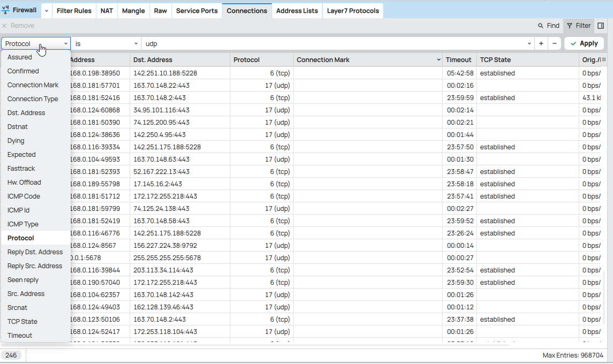Image resolution: width=613 pixels, height=364 pixels.
Task: Switch to the Address Lists tab
Action: (x=297, y=11)
